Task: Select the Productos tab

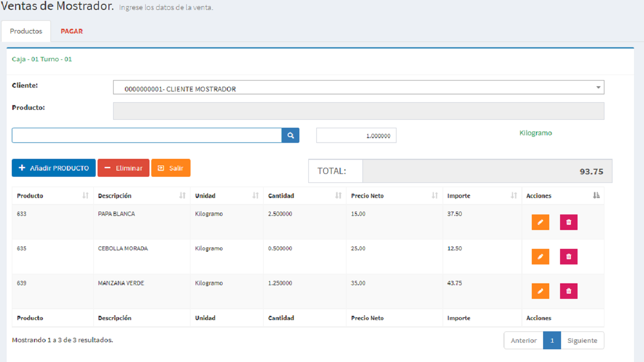Action: [x=26, y=31]
